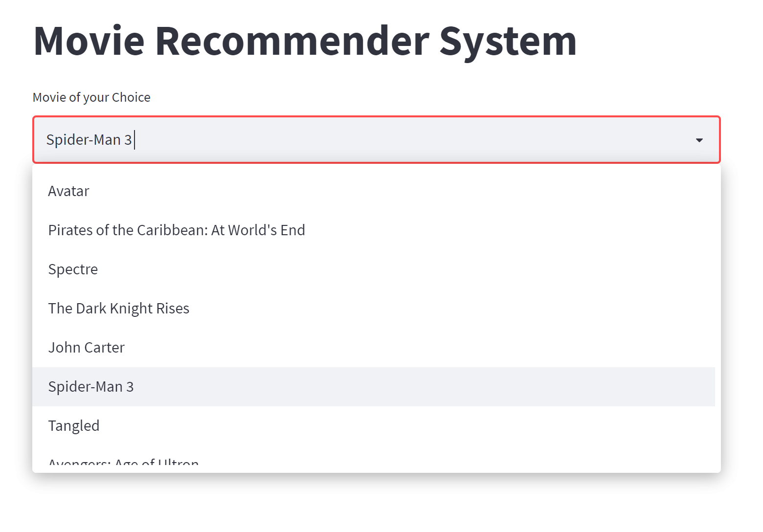
Task: Select John Carter from suggestions
Action: point(87,347)
